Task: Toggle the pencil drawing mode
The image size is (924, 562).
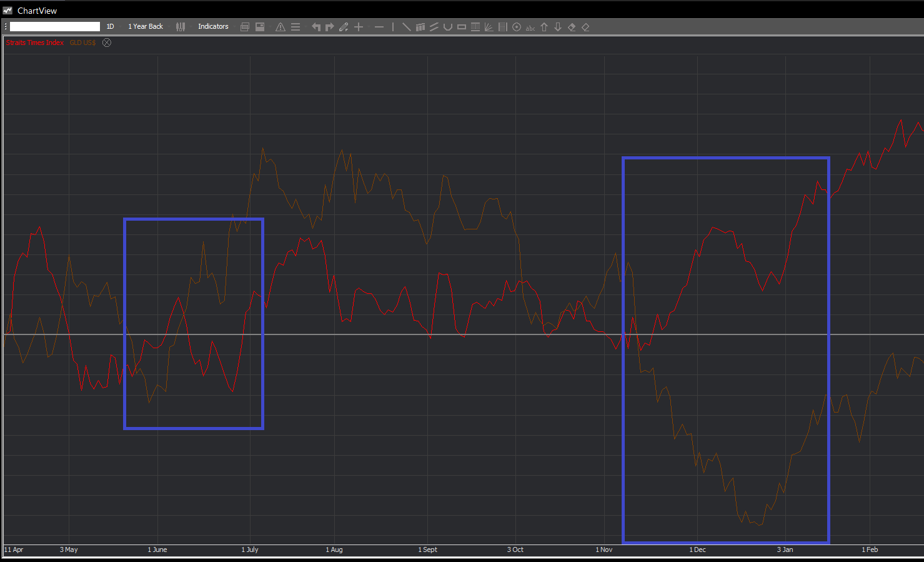Action: point(344,27)
